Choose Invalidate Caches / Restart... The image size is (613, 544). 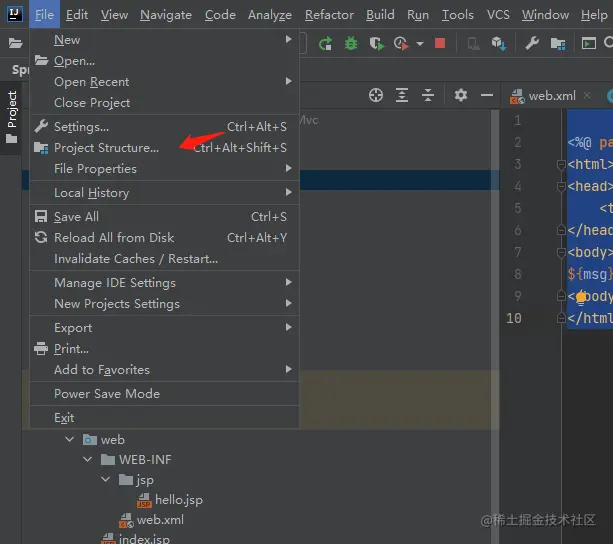165,259
